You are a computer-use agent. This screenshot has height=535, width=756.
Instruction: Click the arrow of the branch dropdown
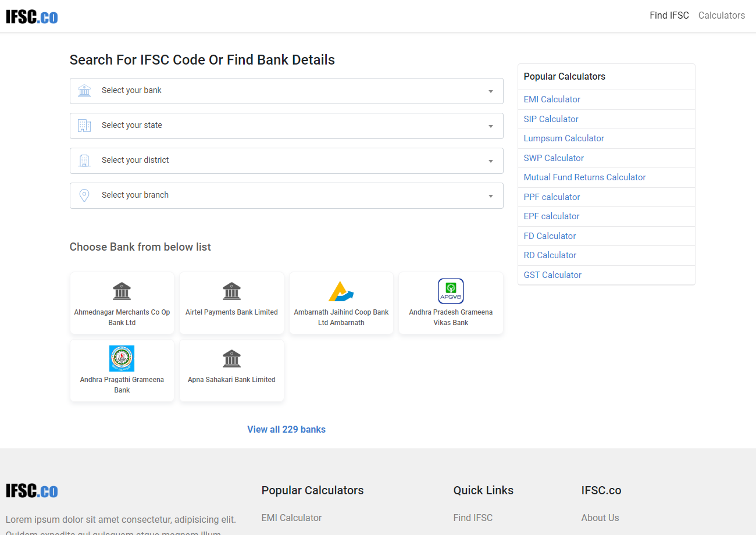491,196
